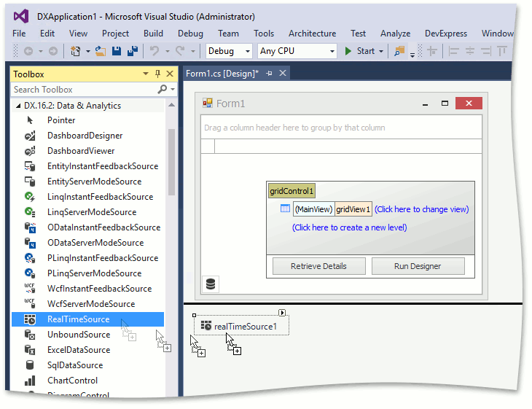Click the ODataServerModeSource icon
This screenshot has height=409, width=532.
pos(30,243)
